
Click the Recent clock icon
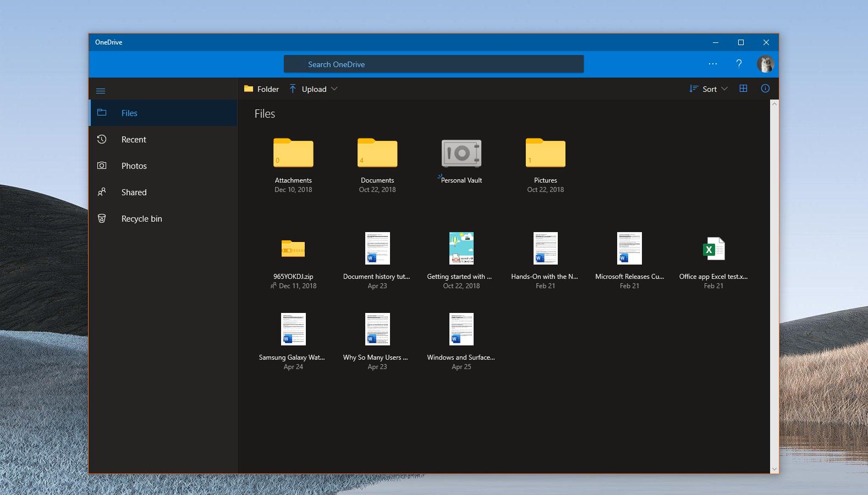(102, 139)
